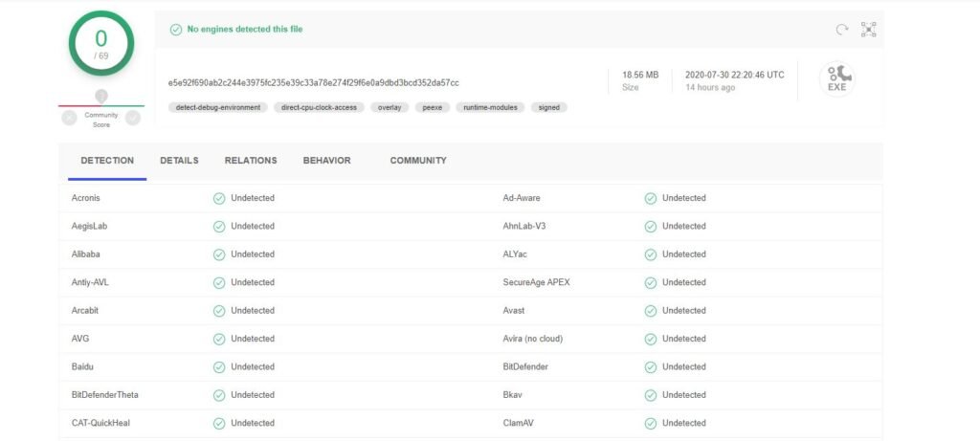The height and width of the screenshot is (441, 980).
Task: Select the peexe tag
Action: (432, 107)
